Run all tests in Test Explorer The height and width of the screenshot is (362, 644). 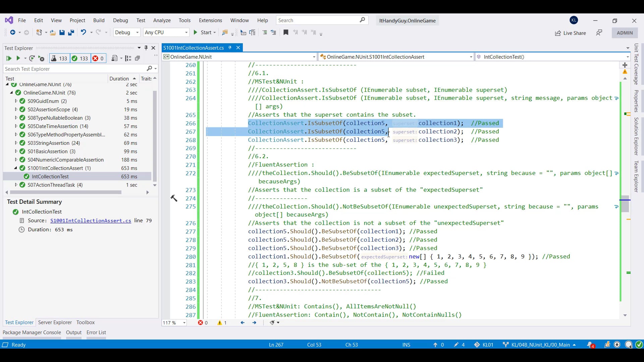9,58
